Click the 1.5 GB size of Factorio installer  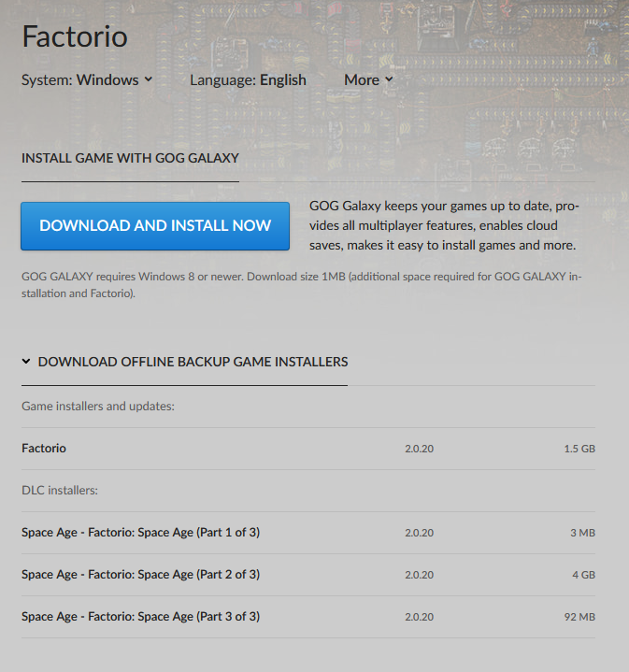[x=579, y=449]
